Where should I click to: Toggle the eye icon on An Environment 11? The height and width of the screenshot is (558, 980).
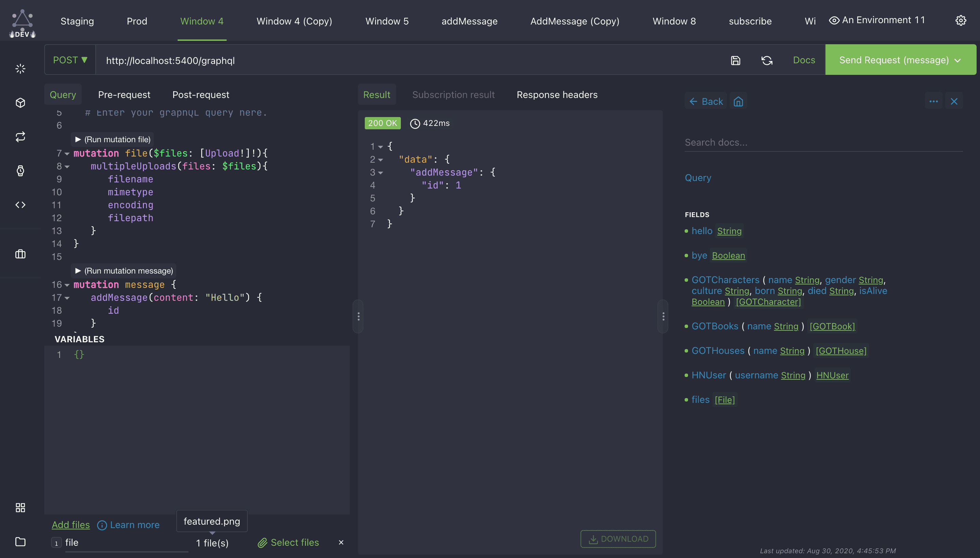(x=834, y=20)
